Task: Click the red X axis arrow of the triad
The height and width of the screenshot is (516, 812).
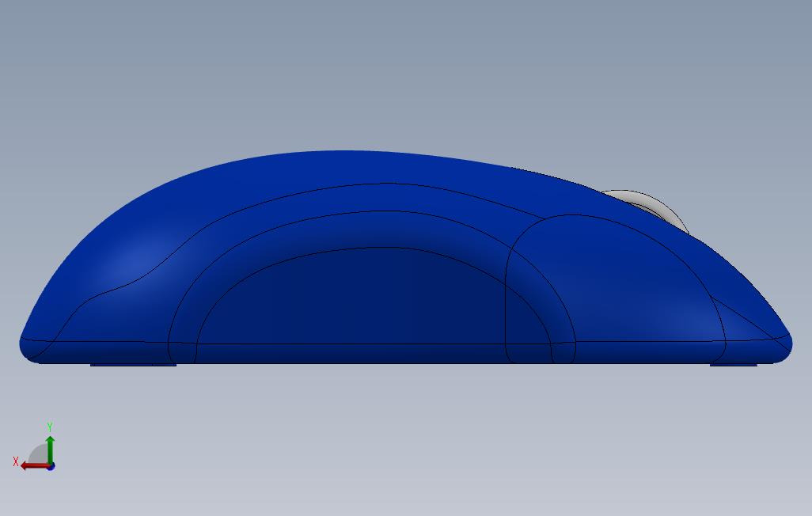Action: [x=35, y=466]
